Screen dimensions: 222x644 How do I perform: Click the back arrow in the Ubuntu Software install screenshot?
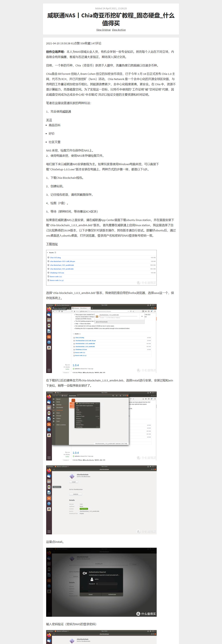(54, 469)
